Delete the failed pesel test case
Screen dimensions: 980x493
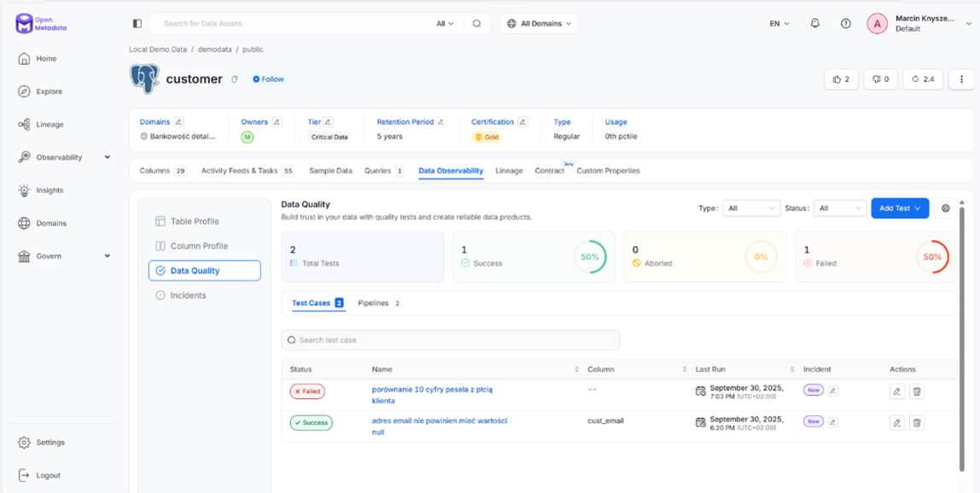click(x=917, y=391)
